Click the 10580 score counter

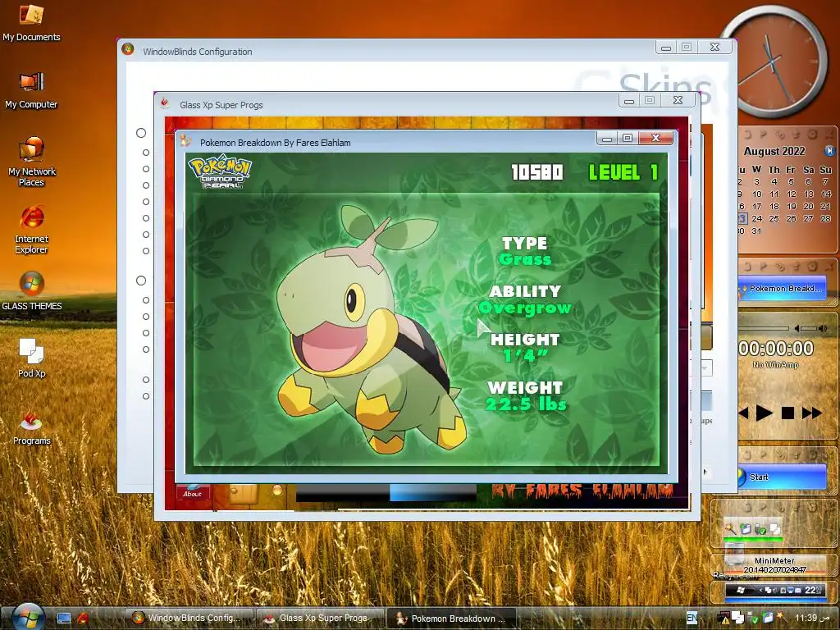536,172
